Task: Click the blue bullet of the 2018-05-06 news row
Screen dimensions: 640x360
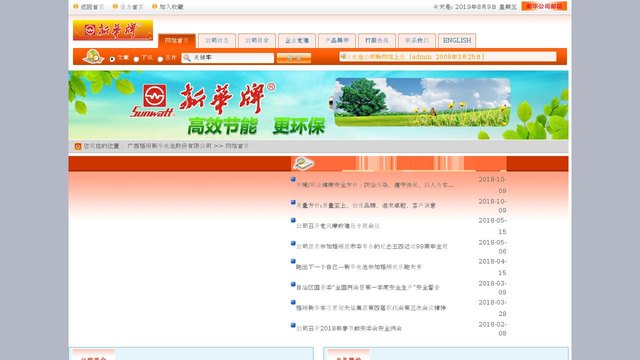Action: 293,243
